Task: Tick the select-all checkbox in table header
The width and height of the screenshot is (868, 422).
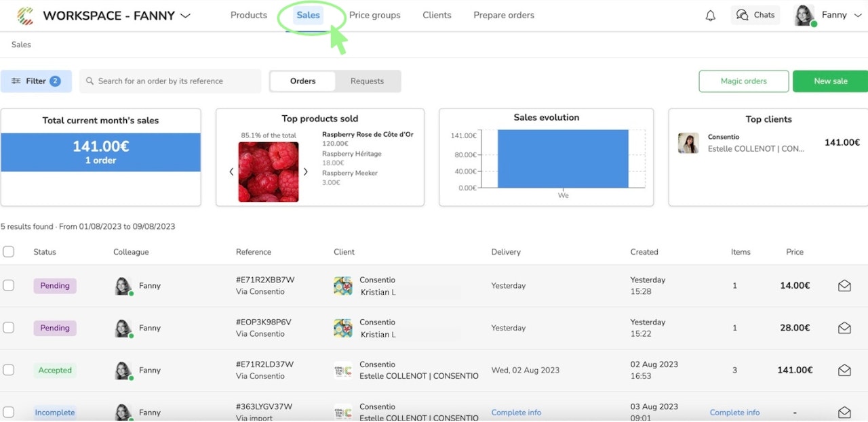Action: [8, 251]
